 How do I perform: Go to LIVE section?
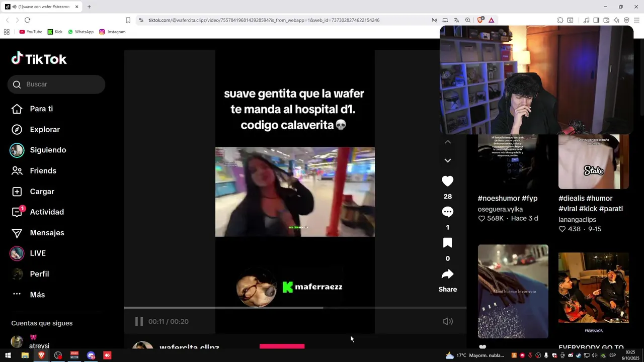coord(37,253)
